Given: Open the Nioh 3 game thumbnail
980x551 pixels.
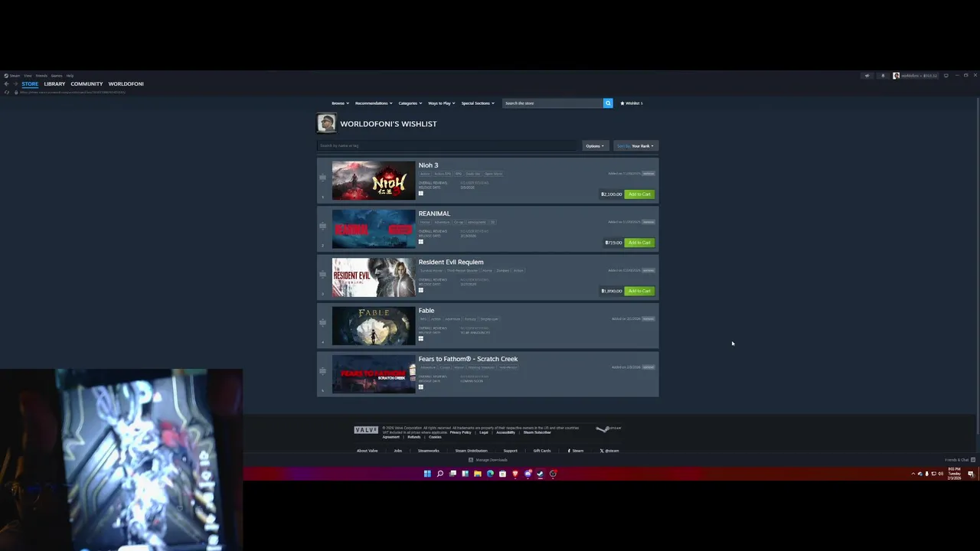Looking at the screenshot, I should pos(374,181).
